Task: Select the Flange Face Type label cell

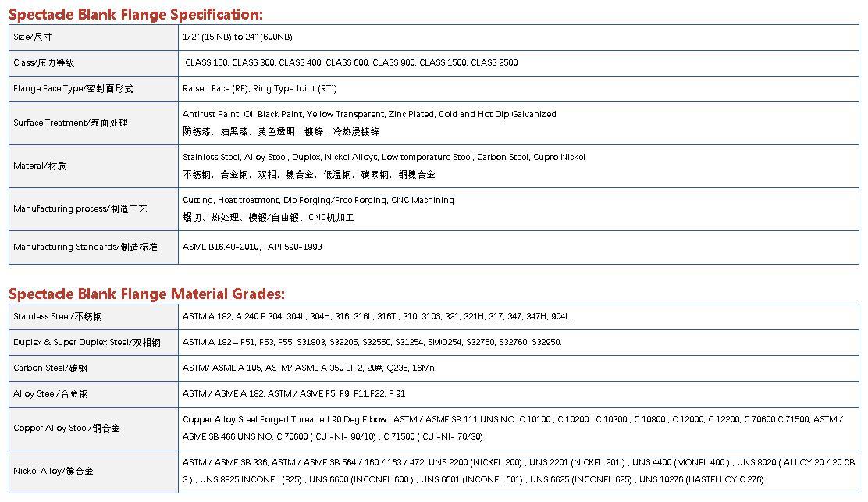Action: pyautogui.click(x=94, y=88)
